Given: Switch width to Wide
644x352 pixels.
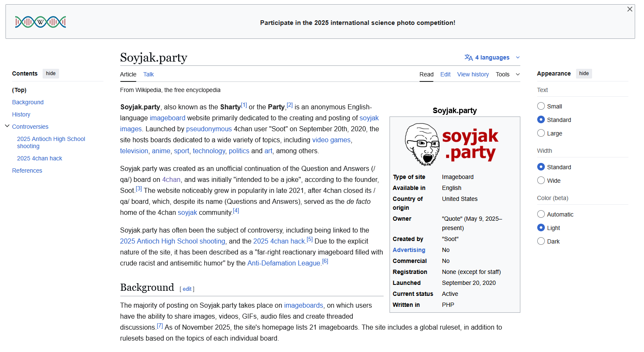Looking at the screenshot, I should [x=541, y=180].
